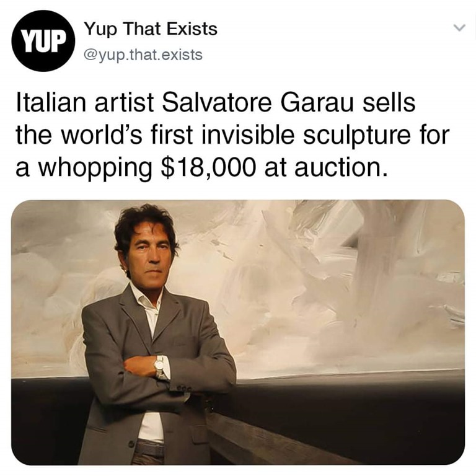Open the tweet options chevron

459,28
